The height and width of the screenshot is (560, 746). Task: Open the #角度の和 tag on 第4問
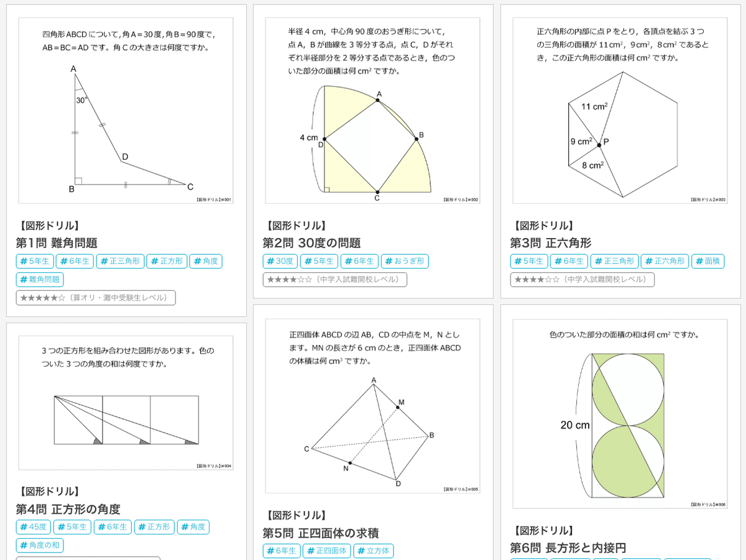(x=39, y=545)
